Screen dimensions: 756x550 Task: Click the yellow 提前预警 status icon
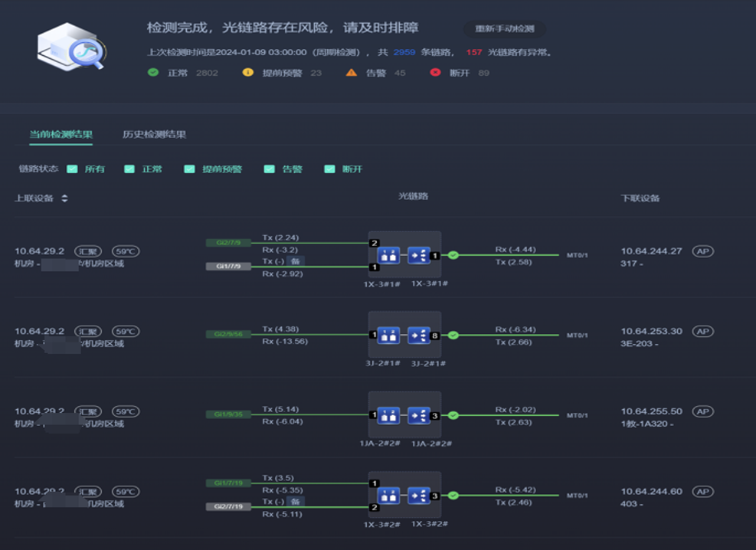(247, 73)
